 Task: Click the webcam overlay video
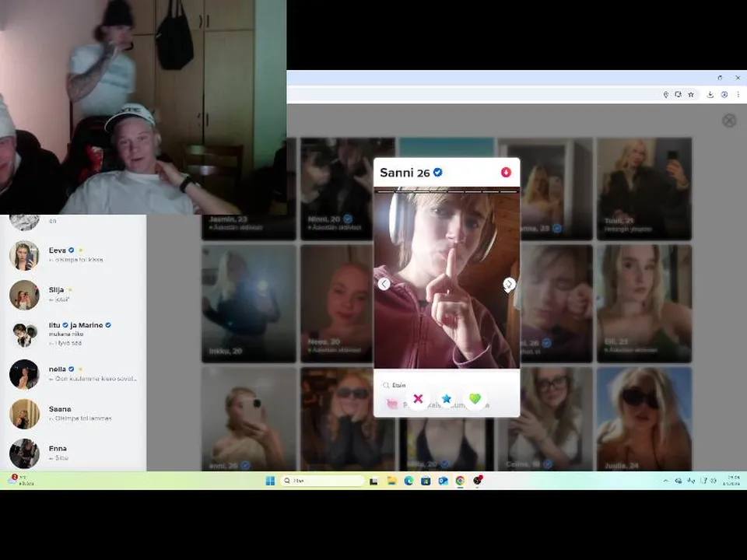(x=143, y=107)
